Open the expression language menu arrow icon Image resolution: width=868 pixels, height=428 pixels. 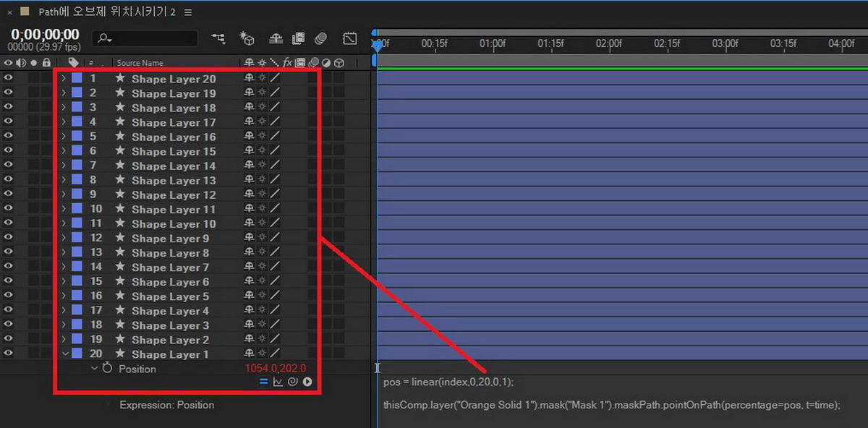pos(307,382)
